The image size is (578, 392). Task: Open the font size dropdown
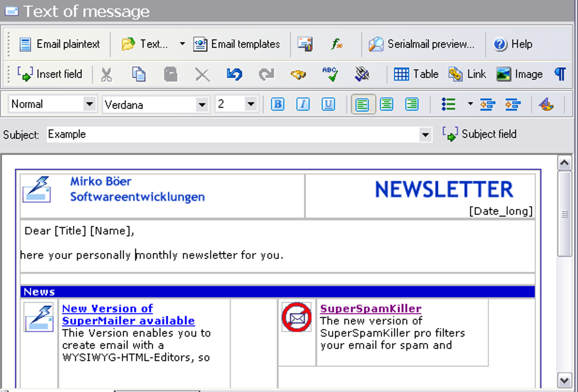click(251, 104)
